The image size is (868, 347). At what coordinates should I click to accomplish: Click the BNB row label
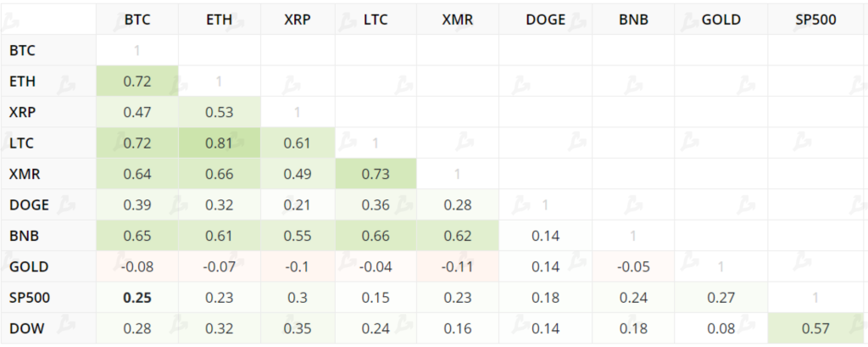tap(24, 236)
